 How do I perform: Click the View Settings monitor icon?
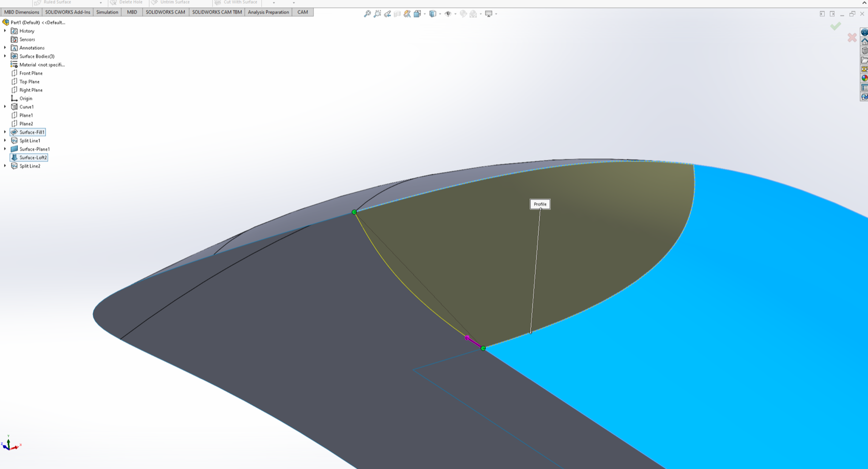click(x=489, y=14)
